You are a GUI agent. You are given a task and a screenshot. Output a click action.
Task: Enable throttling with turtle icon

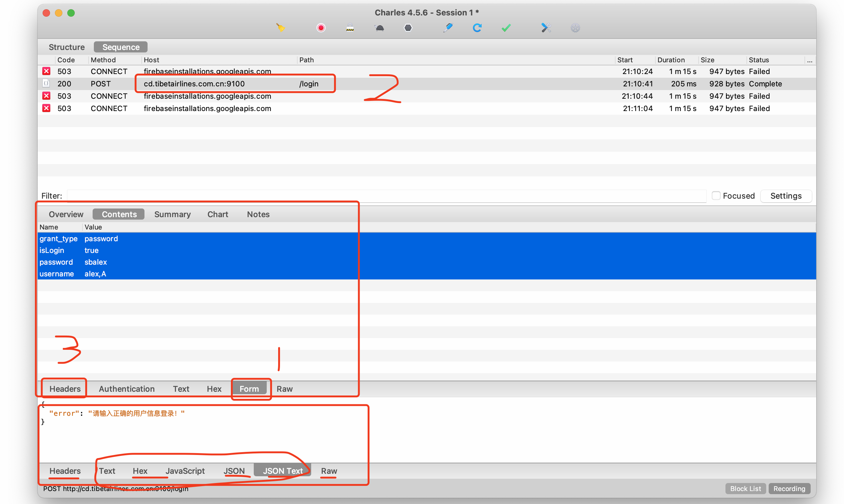point(379,27)
